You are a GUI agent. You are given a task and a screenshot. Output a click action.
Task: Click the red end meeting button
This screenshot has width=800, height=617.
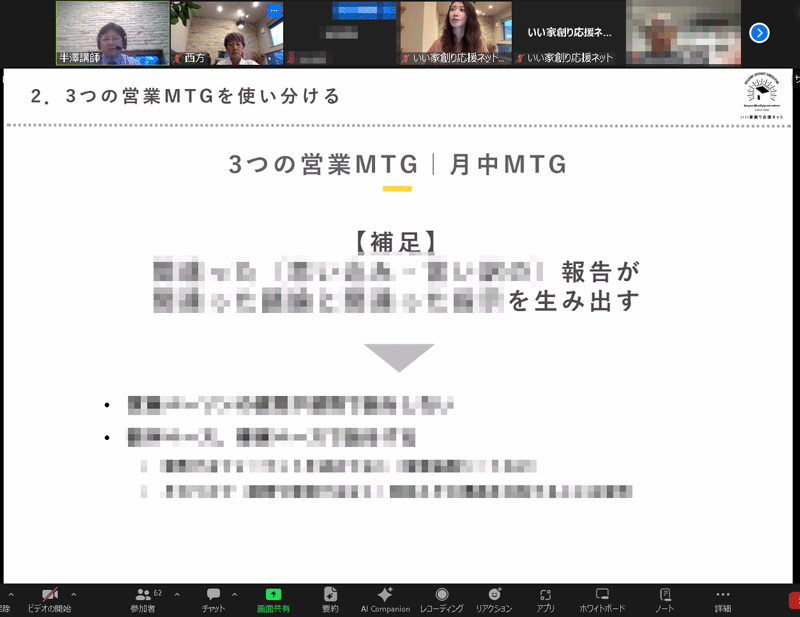click(794, 599)
